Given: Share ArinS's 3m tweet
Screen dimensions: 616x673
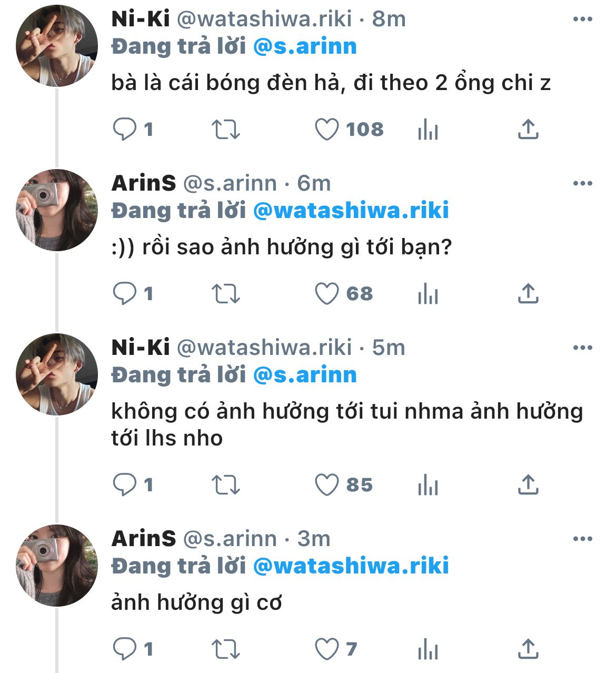Looking at the screenshot, I should pos(528,649).
